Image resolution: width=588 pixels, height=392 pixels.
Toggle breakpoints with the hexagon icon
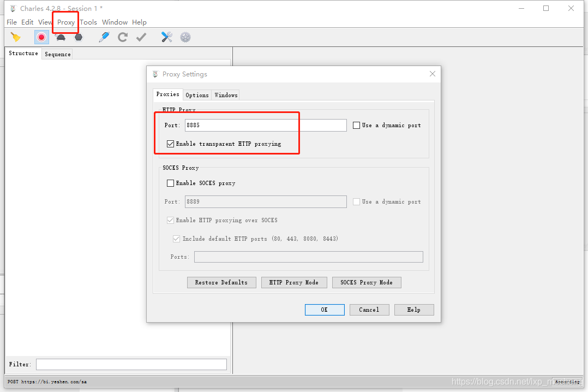pyautogui.click(x=79, y=37)
